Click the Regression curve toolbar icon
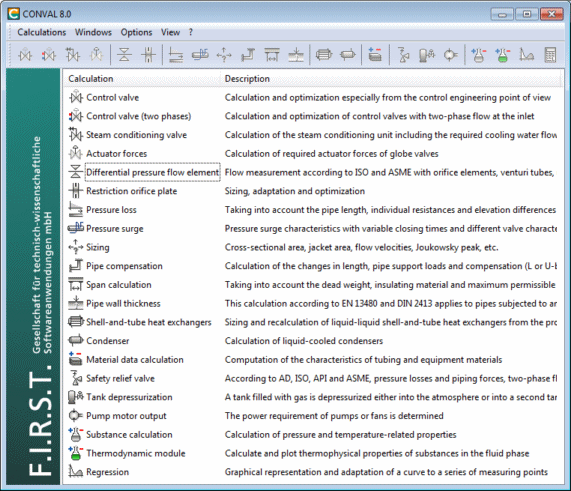The image size is (571, 491). [x=526, y=55]
